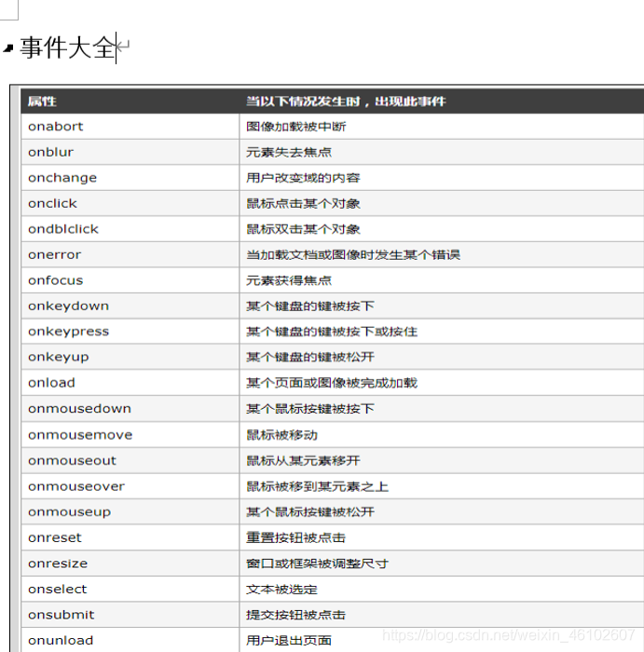This screenshot has height=652, width=644.
Task: Click the 窗口或框架被调整尺寸 cell
Action: coord(442,564)
